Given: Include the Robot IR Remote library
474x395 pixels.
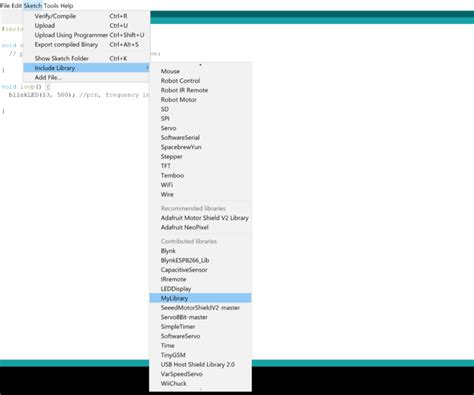Looking at the screenshot, I should (x=200, y=90).
